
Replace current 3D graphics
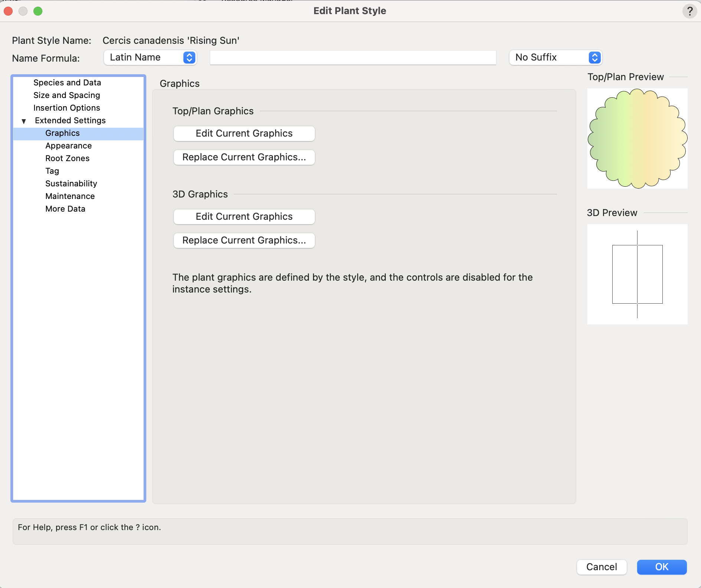point(244,240)
